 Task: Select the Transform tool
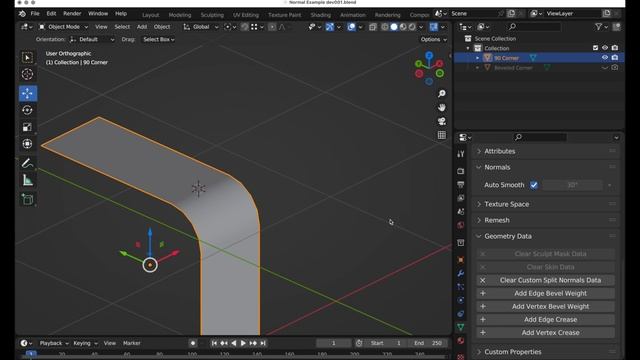coord(27,144)
